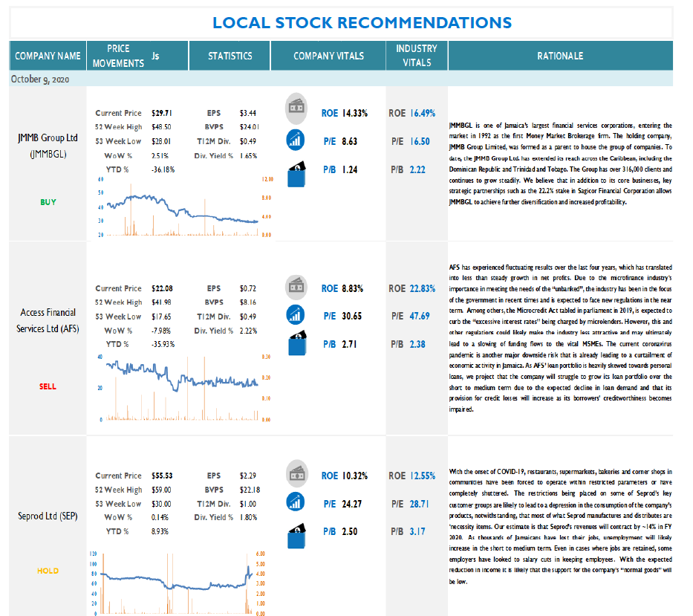Pick the P/B wallet icon in Seprod row

click(296, 536)
